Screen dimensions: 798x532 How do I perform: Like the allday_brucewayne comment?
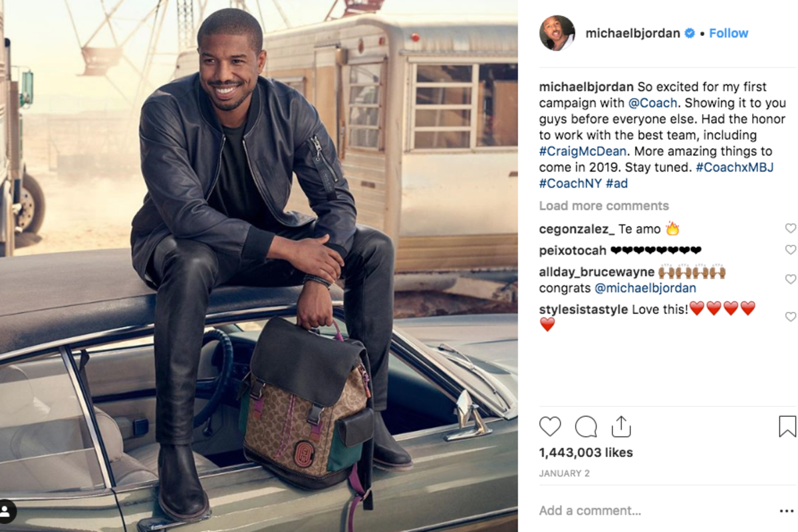(791, 279)
